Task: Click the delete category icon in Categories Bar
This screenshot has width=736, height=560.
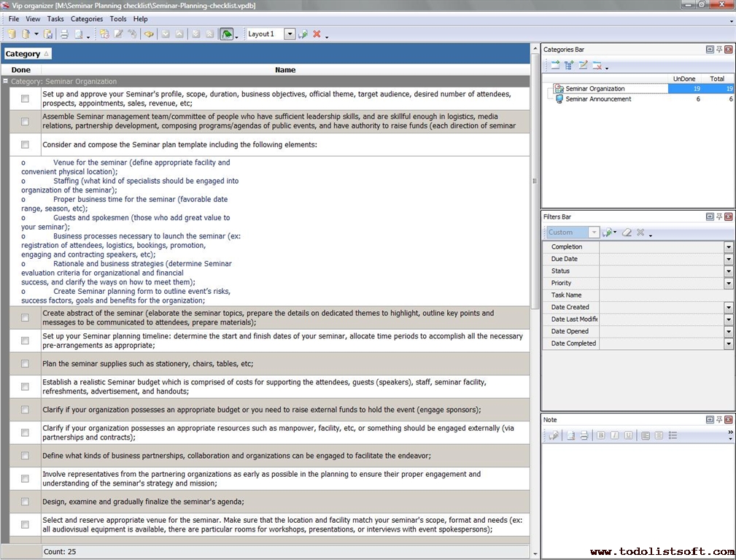Action: [597, 66]
